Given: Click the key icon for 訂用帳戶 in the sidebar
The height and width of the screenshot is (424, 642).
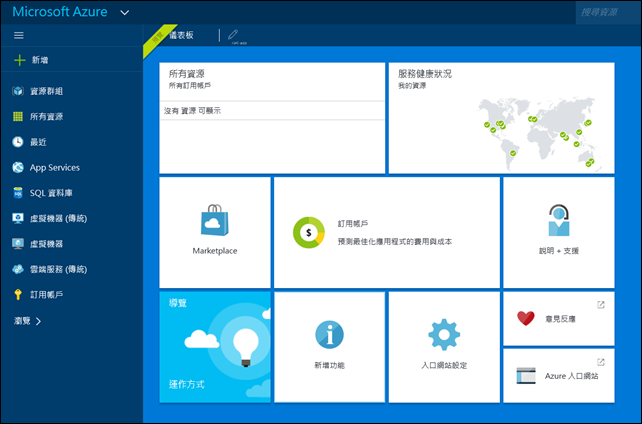Looking at the screenshot, I should (18, 294).
